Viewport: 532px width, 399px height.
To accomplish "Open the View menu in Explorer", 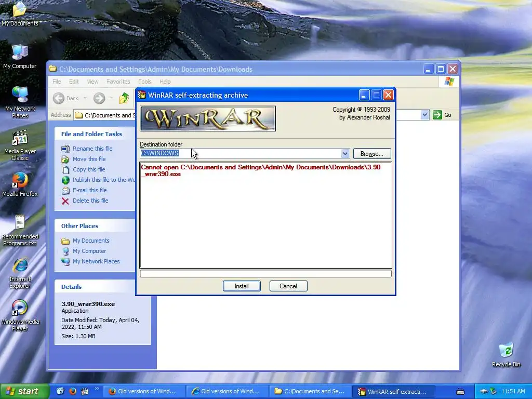I will [92, 82].
